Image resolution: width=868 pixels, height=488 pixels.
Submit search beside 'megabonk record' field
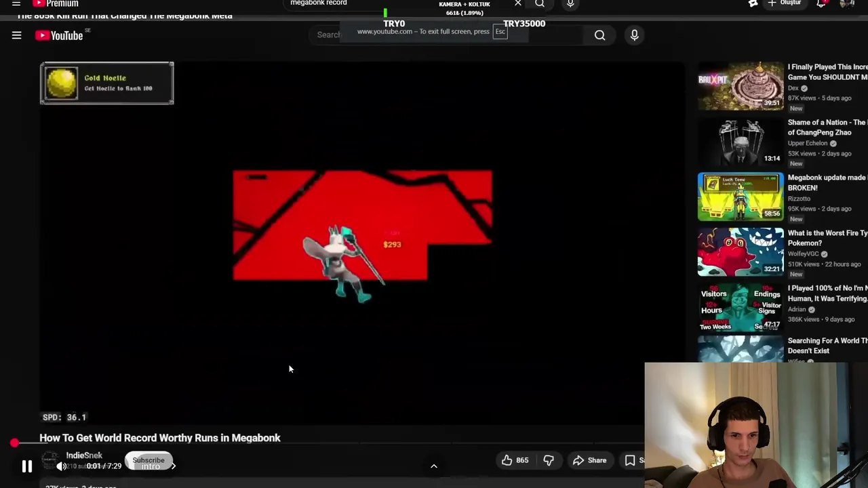click(x=540, y=3)
